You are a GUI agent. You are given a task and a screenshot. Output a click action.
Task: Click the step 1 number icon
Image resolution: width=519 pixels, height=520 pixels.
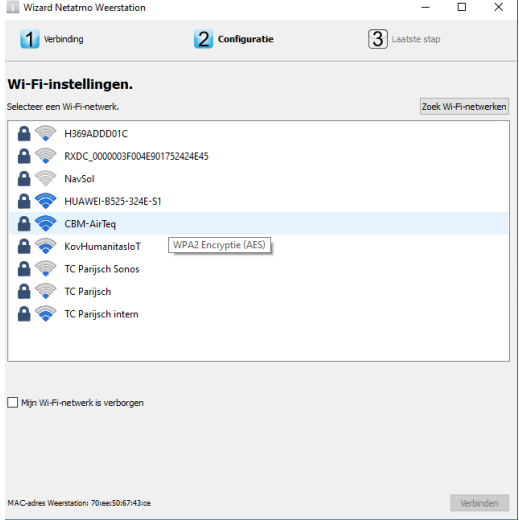point(30,39)
